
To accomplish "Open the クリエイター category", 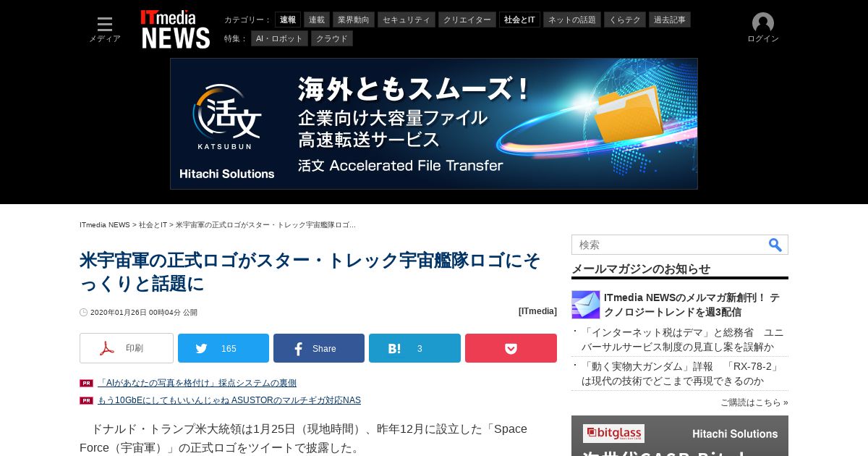I will 467,20.
